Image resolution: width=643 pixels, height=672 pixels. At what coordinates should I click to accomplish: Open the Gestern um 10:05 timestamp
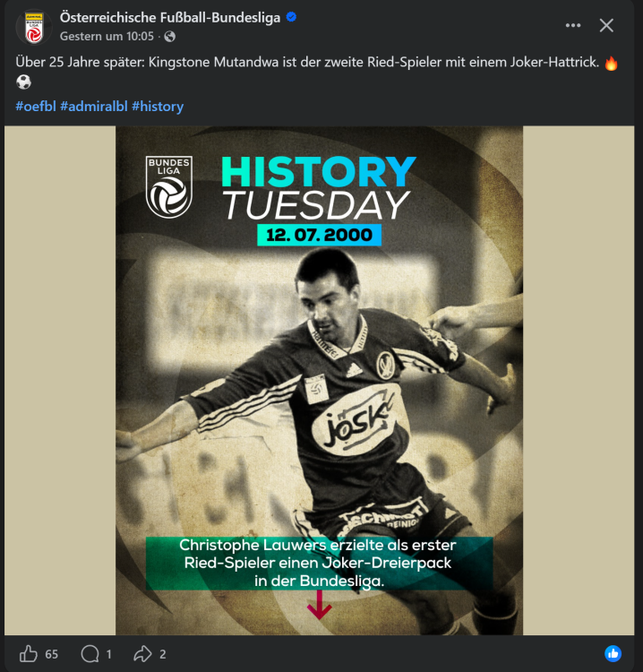pyautogui.click(x=107, y=37)
